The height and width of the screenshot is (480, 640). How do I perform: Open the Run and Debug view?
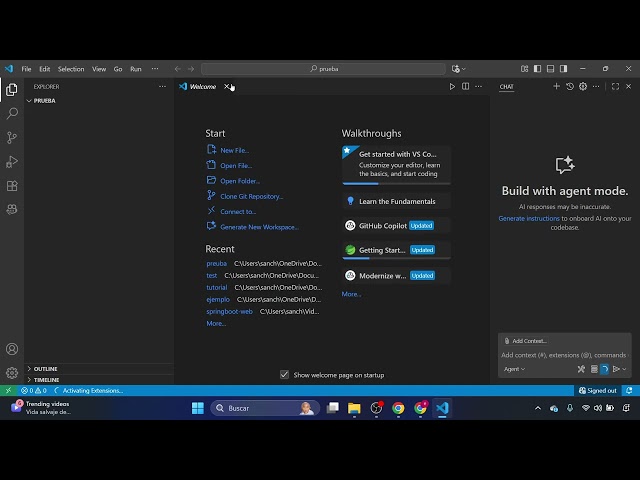(12, 162)
